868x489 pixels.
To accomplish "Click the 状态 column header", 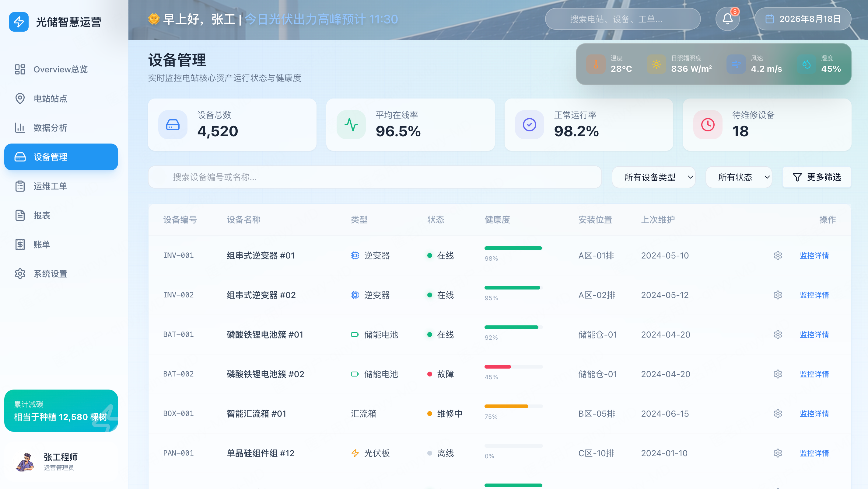I will pos(436,220).
